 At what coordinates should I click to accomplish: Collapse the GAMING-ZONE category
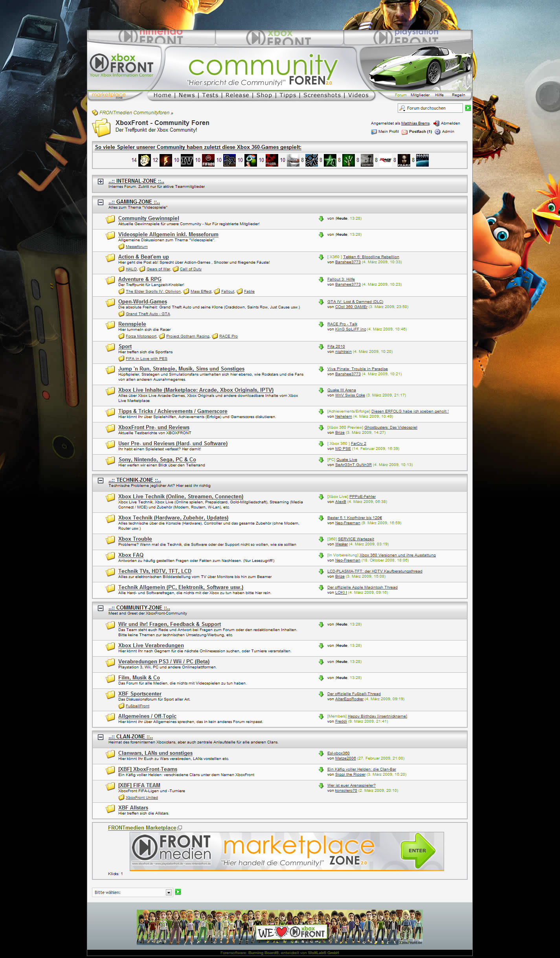[x=101, y=202]
